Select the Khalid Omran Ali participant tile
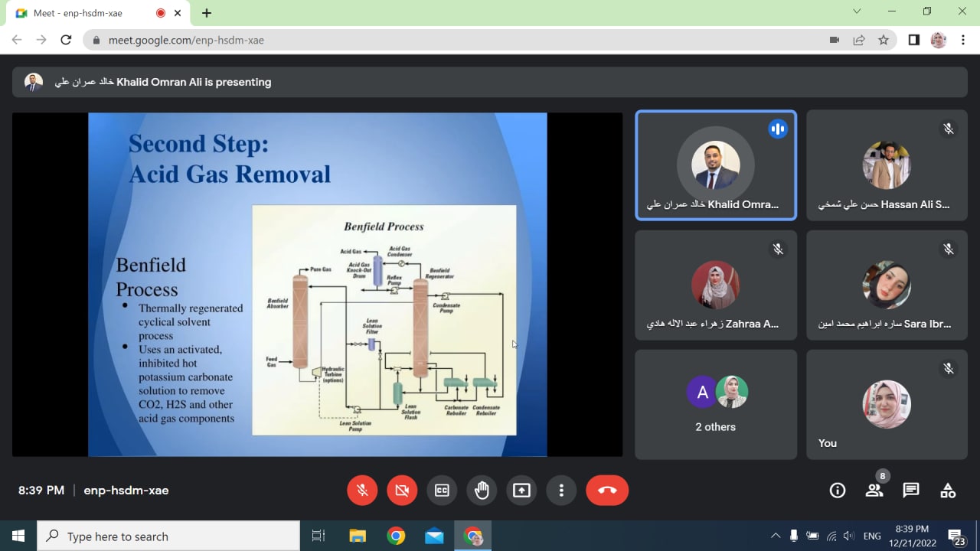980x551 pixels. pyautogui.click(x=716, y=165)
